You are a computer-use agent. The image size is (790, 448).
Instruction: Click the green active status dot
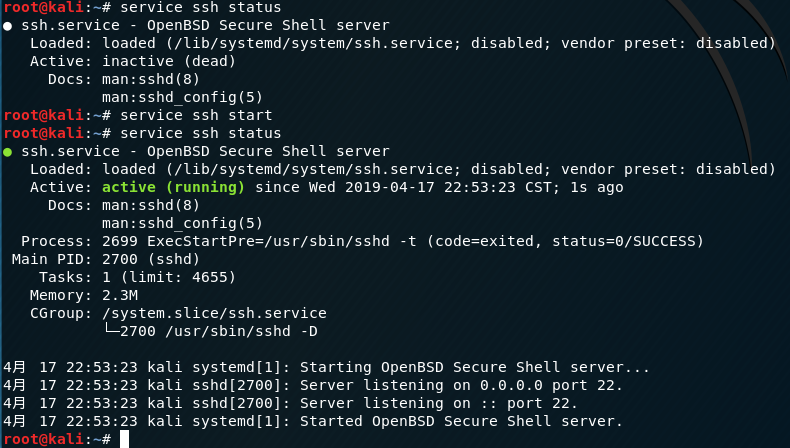pyautogui.click(x=8, y=152)
